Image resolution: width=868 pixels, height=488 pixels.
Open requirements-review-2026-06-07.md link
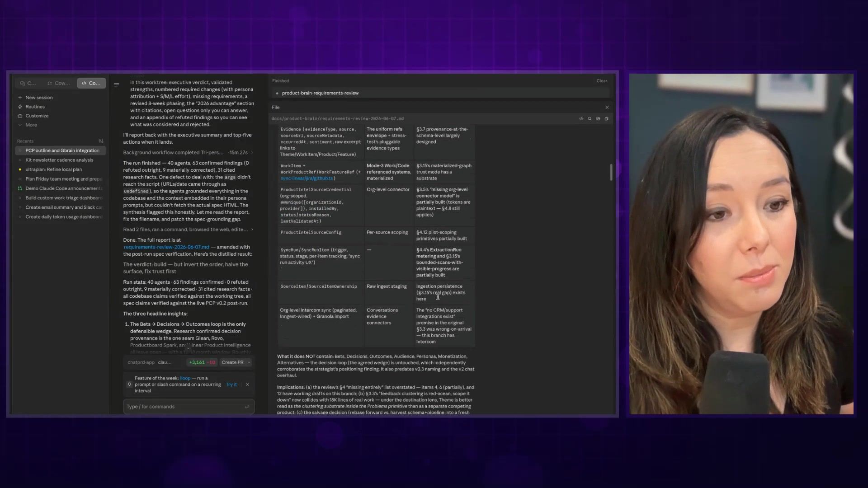point(166,247)
